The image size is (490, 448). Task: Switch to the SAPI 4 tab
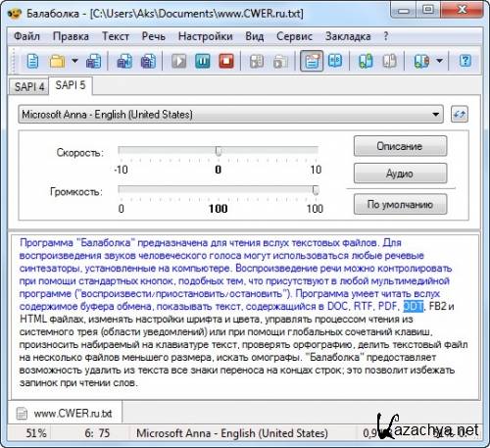[29, 87]
